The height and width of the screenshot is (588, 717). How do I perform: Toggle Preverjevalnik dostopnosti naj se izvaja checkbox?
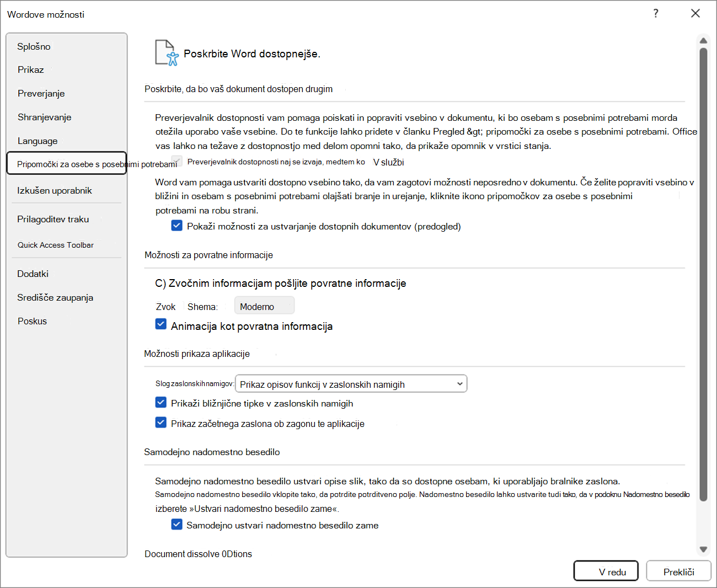177,161
